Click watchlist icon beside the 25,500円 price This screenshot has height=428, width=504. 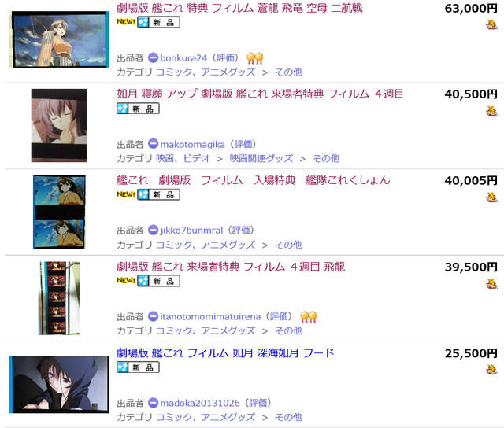[491, 370]
